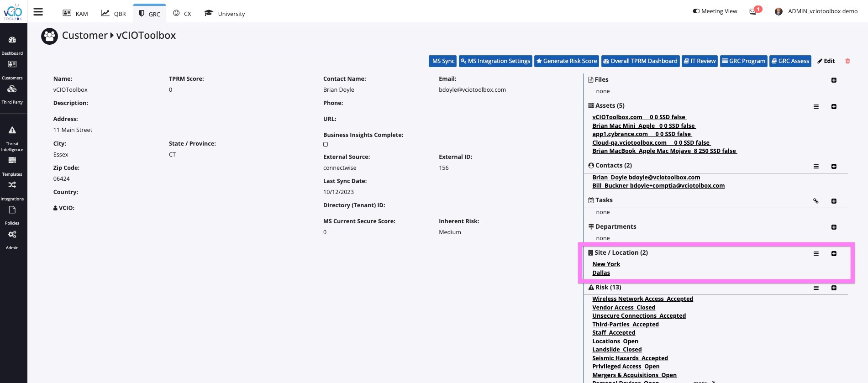Screen dimensions: 868x383
Task: Open Assets list view icon
Action: coord(816,107)
